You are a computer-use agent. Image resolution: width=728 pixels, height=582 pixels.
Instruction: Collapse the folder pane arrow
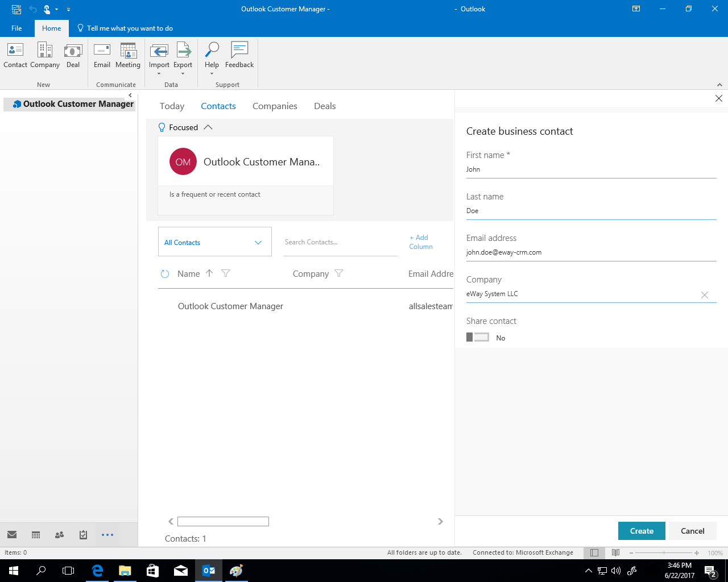pos(130,95)
